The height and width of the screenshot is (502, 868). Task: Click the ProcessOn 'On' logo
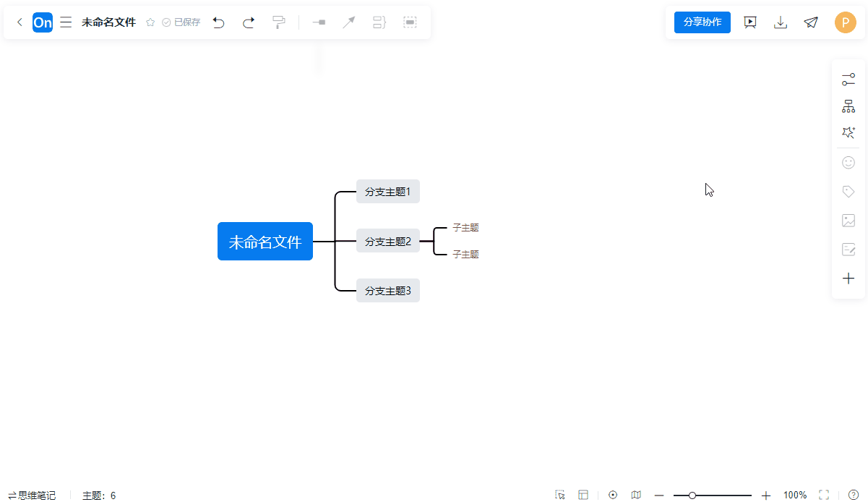(43, 22)
